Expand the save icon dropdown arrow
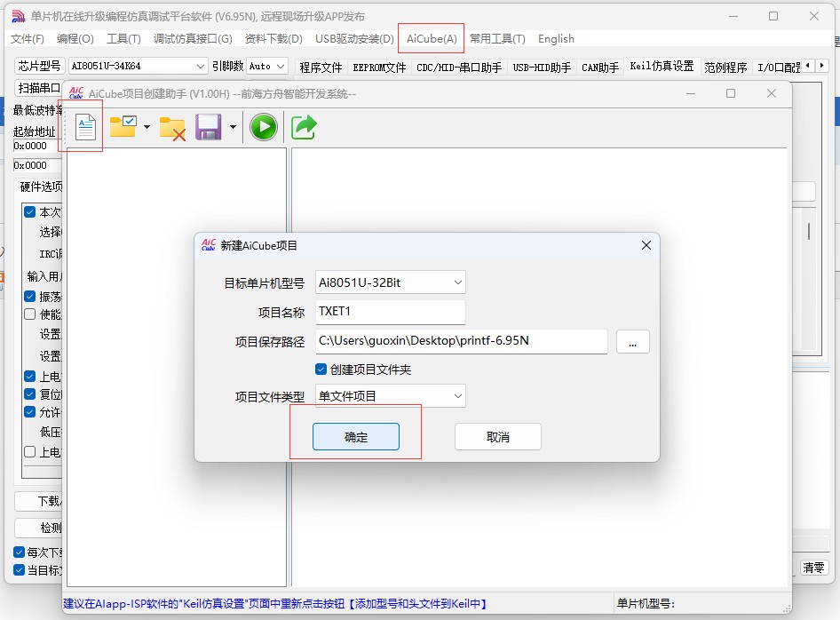The image size is (840, 620). 233,127
